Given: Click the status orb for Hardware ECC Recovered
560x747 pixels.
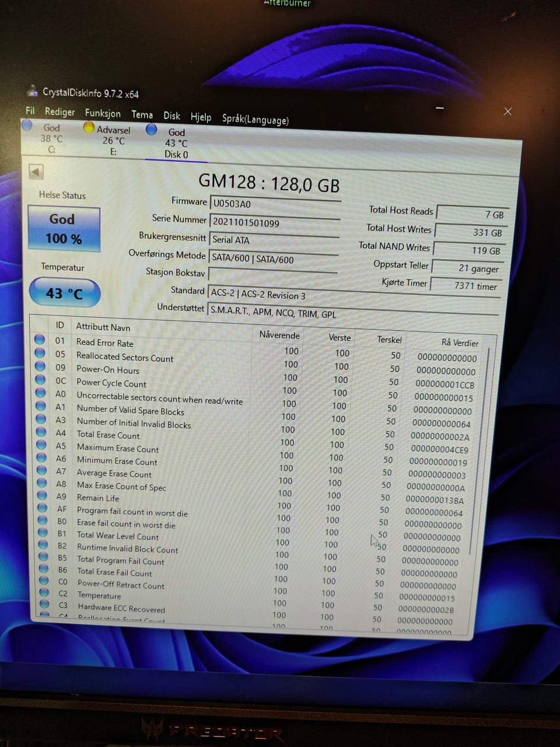Looking at the screenshot, I should click(x=44, y=604).
